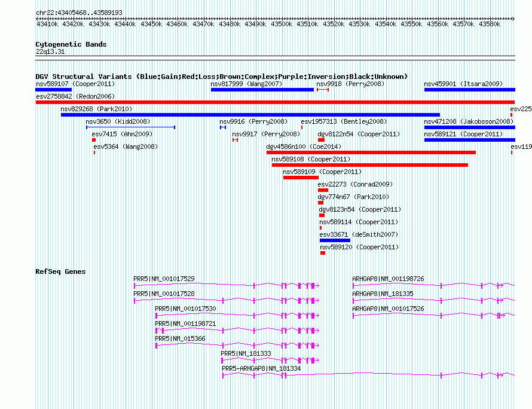Viewport: 532px width, 409px height.
Task: Click the nsv459901 (Itsara2009) variant label
Action: (x=463, y=84)
